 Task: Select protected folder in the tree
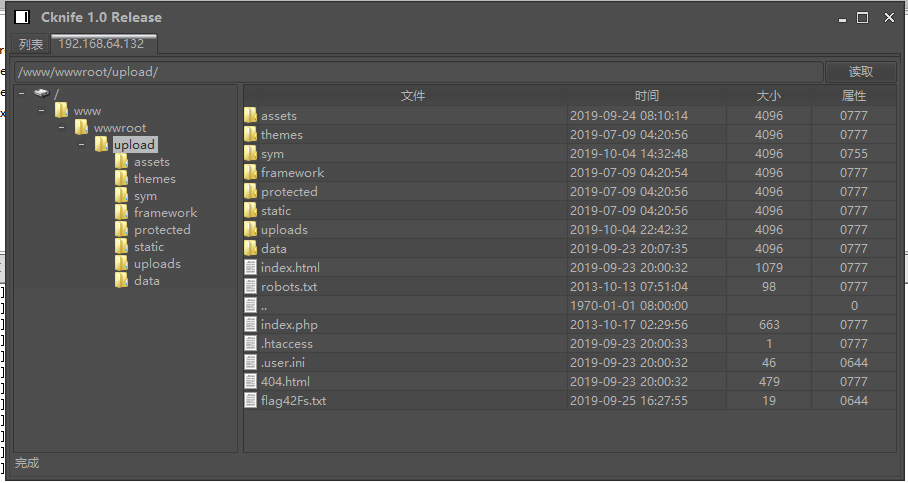tap(162, 229)
